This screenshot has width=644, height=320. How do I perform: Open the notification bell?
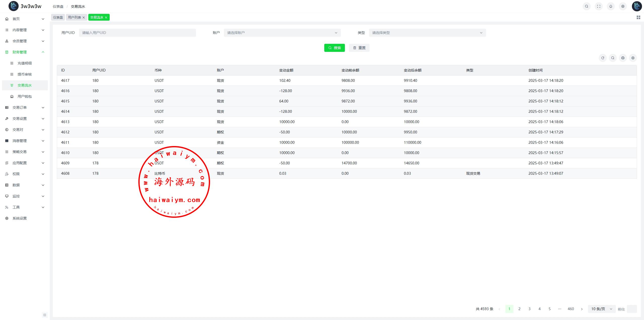(611, 6)
